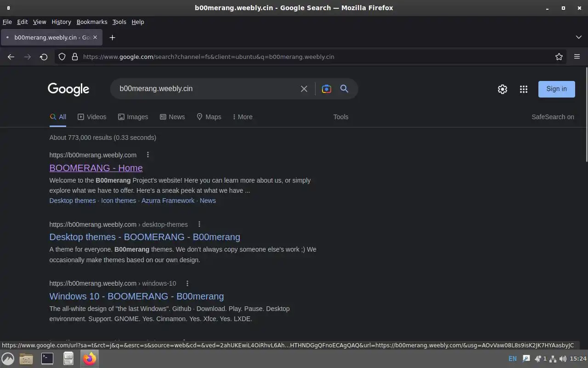This screenshot has height=368, width=588.
Task: Go to Google homepage via the logo
Action: click(x=68, y=89)
